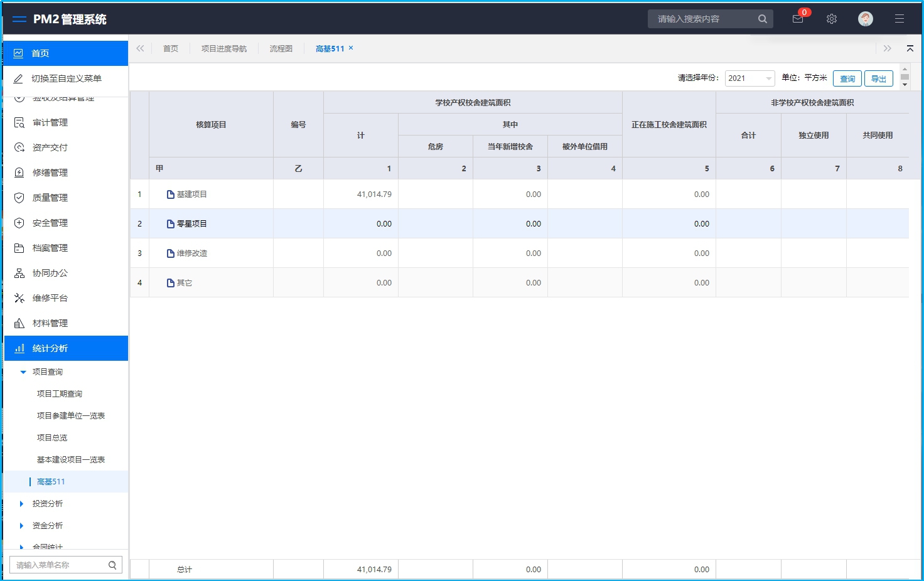Viewport: 924px width, 581px height.
Task: Open the mail notifications icon
Action: point(798,19)
